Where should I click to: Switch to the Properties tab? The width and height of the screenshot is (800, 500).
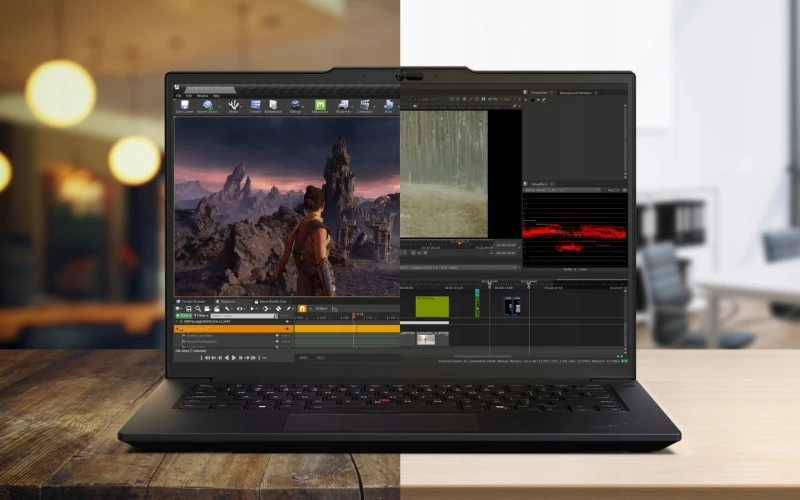[x=539, y=93]
